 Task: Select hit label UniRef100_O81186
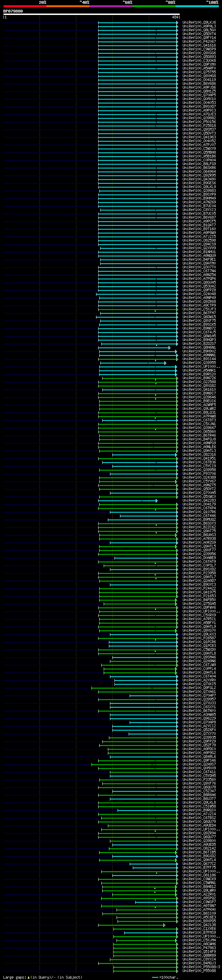(x=199, y=875)
